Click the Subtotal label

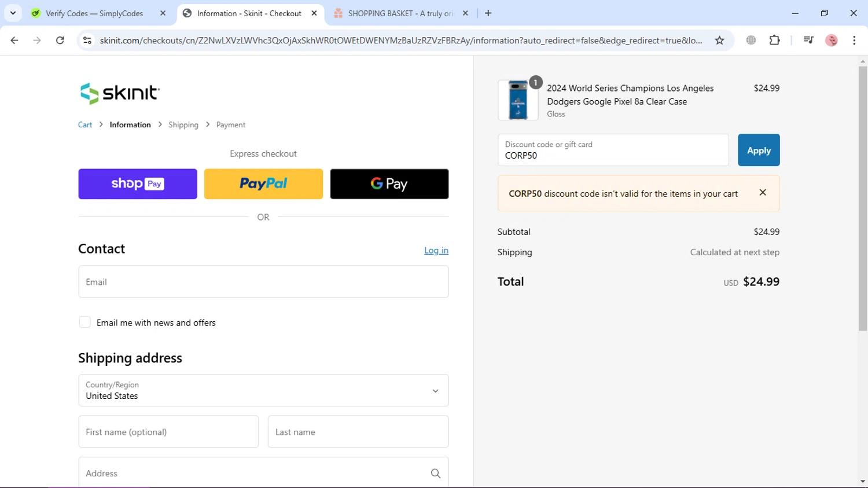(x=514, y=232)
